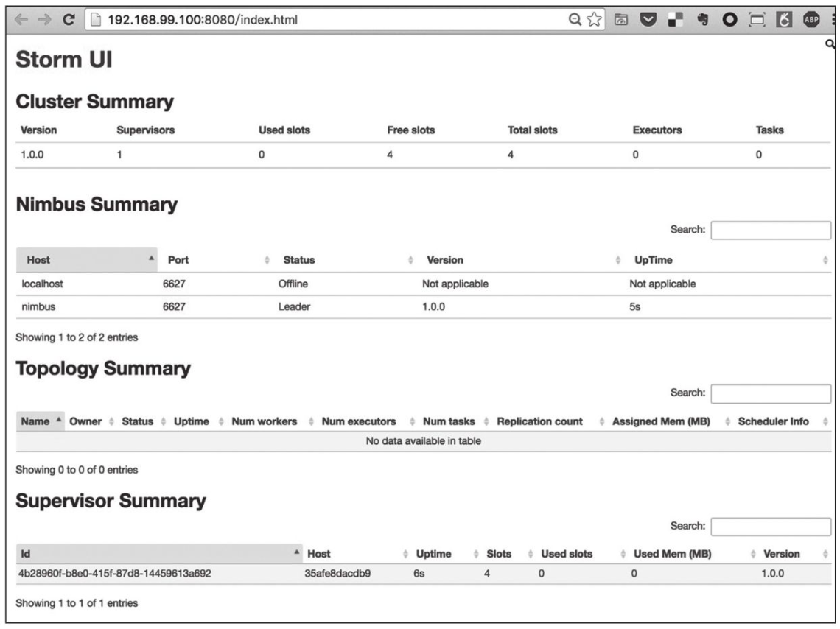Click the Leader status cell

(x=294, y=306)
